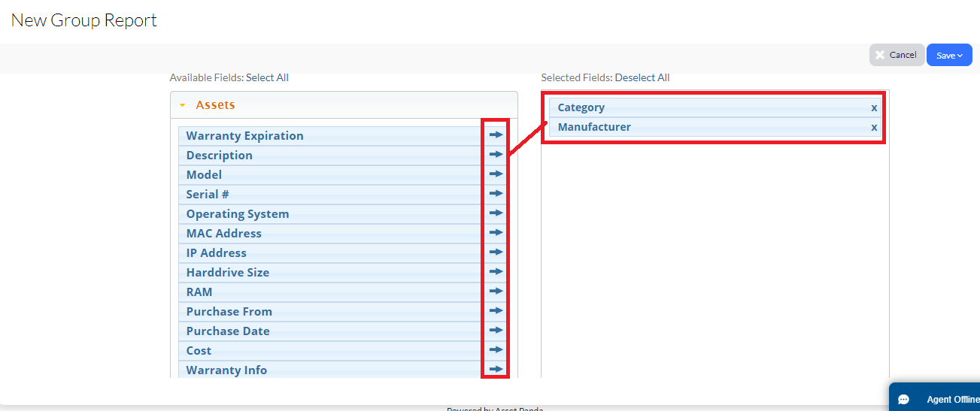Select the Operating System field label
Image resolution: width=980 pixels, height=411 pixels.
[238, 214]
